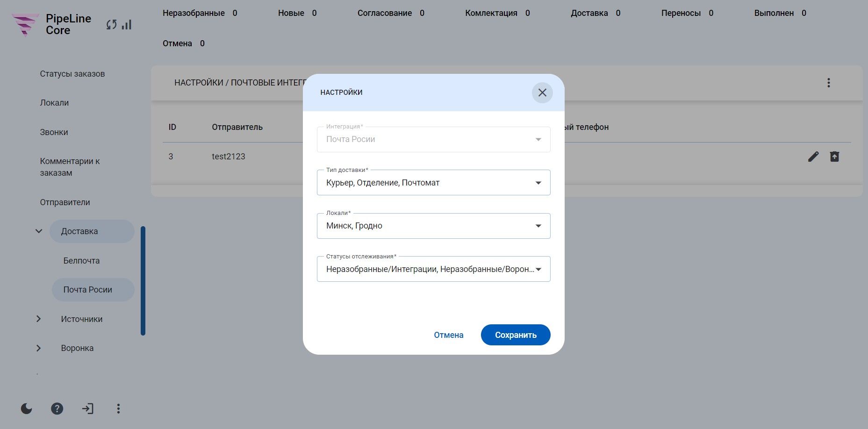Filter by Выполнен status counter
The height and width of the screenshot is (429, 868).
(x=780, y=13)
